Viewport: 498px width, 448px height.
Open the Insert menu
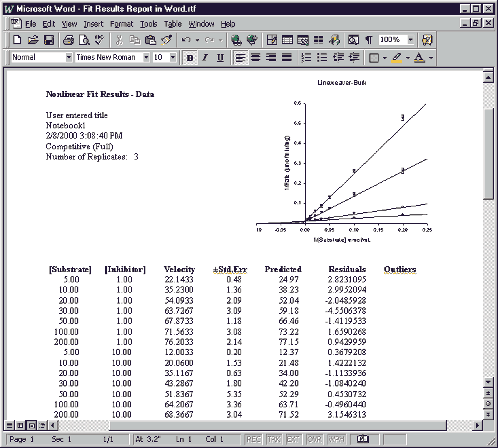coord(93,24)
